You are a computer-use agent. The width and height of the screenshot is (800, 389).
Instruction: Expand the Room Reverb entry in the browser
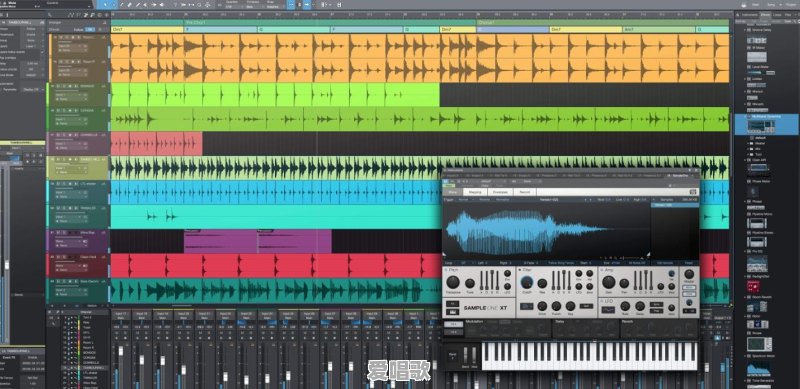click(x=744, y=297)
